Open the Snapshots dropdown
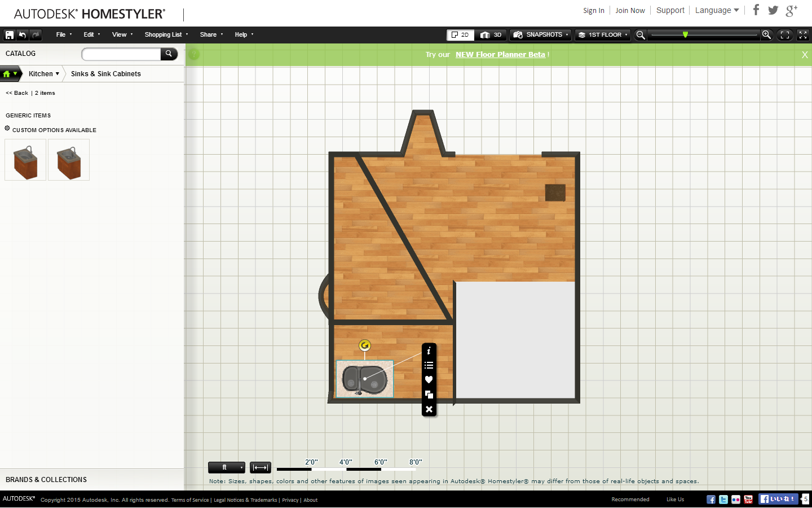This screenshot has width=812, height=508. point(541,35)
